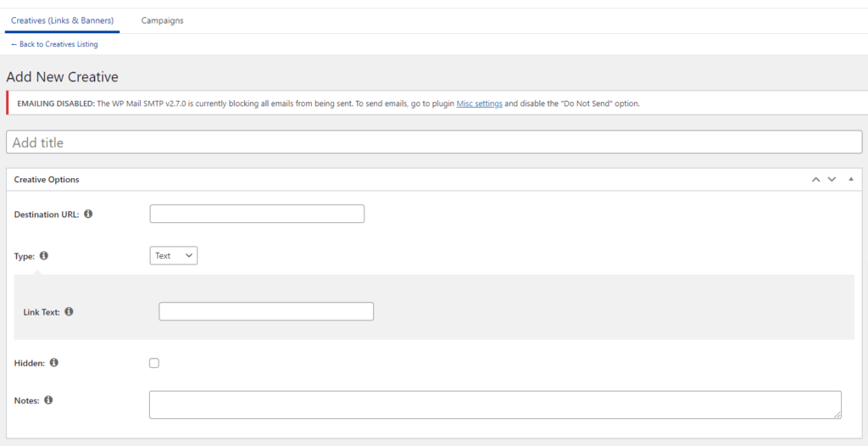Go back to Creatives Listing
Viewport: 868px width, 446px height.
pyautogui.click(x=54, y=44)
